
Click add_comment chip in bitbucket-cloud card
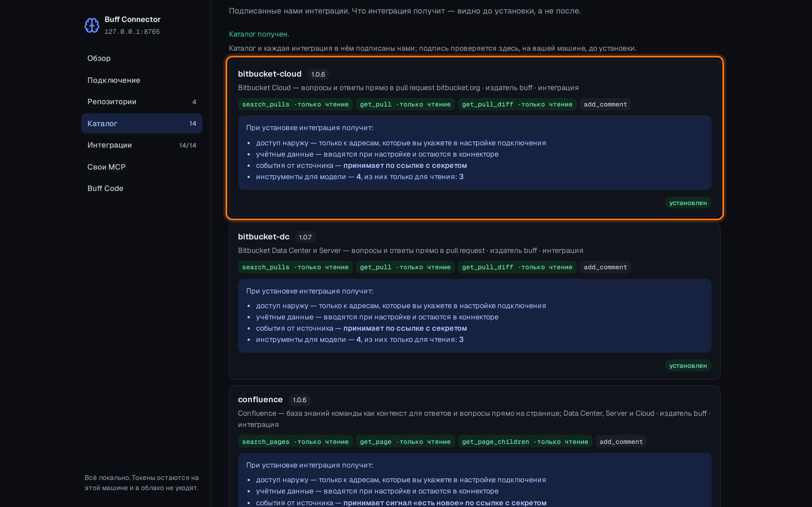pos(605,104)
